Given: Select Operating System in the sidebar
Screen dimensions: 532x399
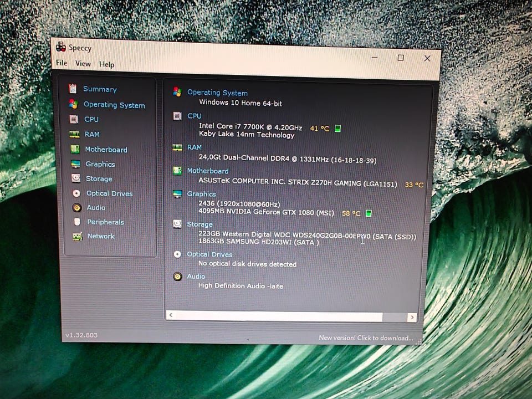Looking at the screenshot, I should (x=114, y=105).
